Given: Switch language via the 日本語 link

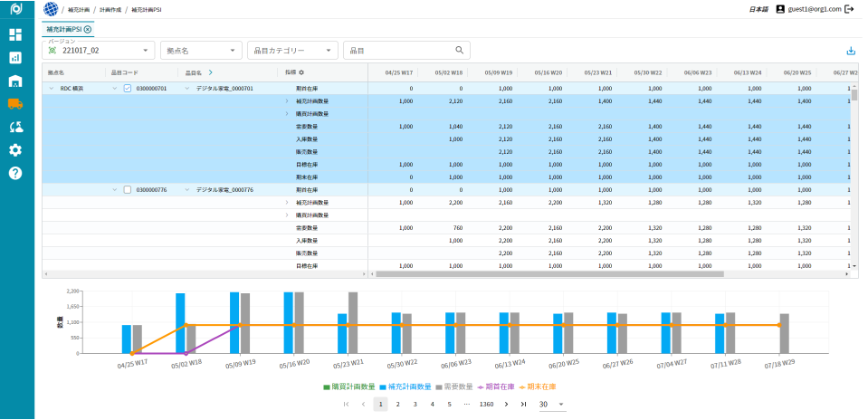Looking at the screenshot, I should [758, 9].
